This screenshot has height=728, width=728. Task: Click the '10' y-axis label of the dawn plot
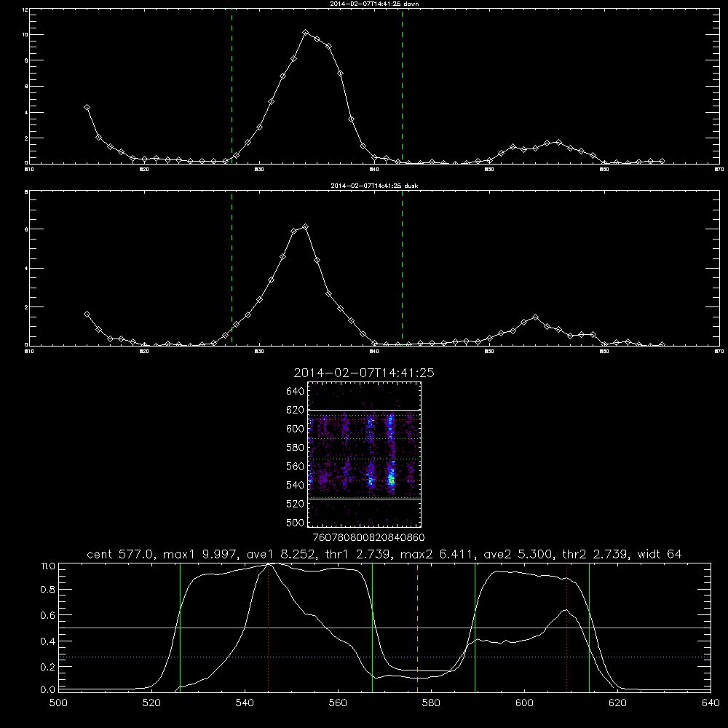point(25,35)
